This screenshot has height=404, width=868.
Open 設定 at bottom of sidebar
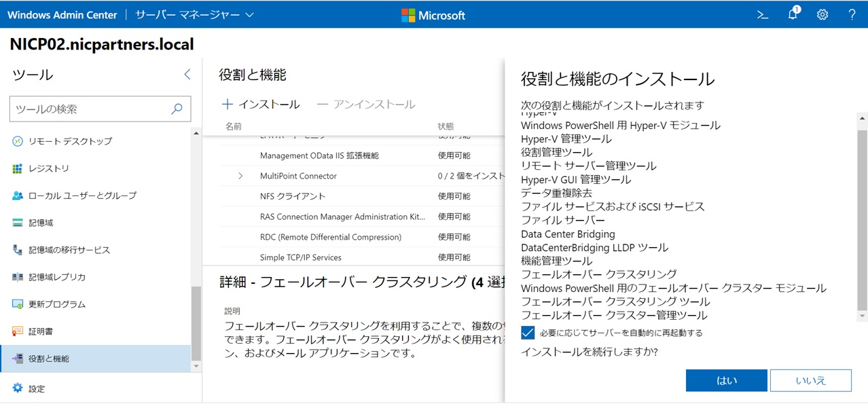click(37, 388)
